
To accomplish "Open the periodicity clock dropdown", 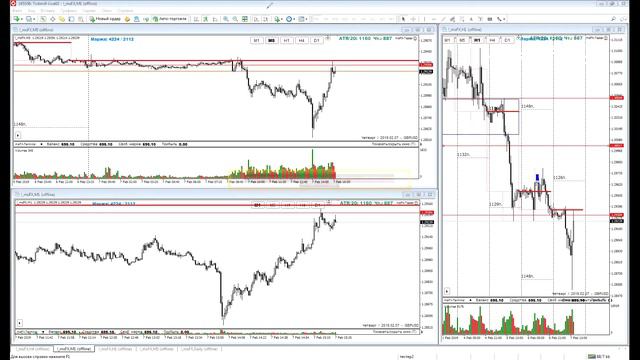I will tap(290, 19).
